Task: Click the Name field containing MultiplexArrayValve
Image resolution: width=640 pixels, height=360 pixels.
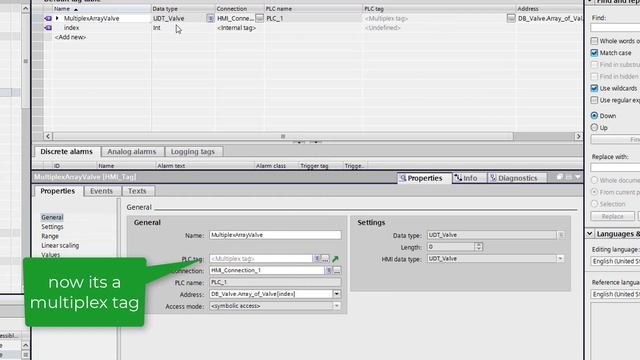Action: tap(275, 235)
